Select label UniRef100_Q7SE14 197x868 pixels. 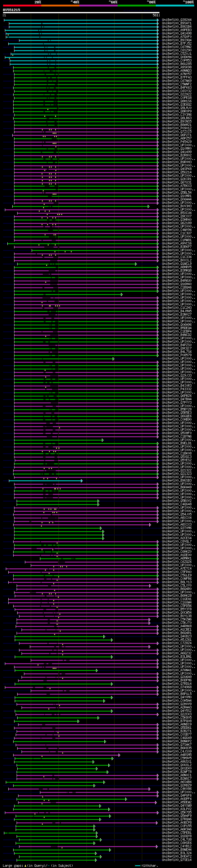pos(176,860)
